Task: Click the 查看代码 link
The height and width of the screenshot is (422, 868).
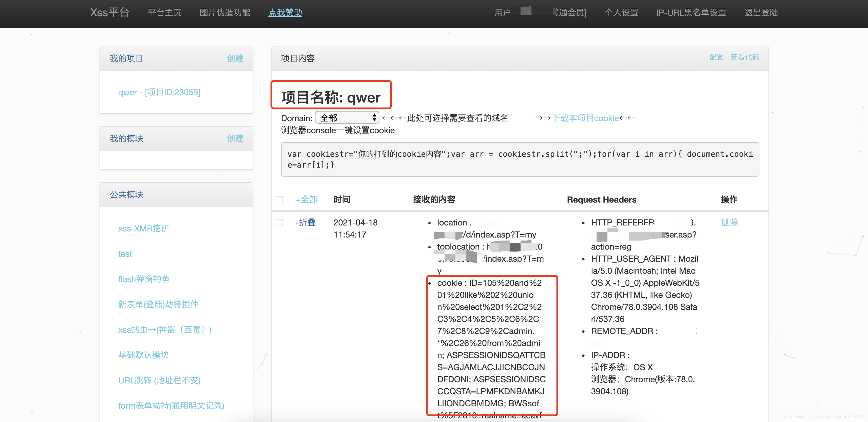Action: click(x=745, y=57)
